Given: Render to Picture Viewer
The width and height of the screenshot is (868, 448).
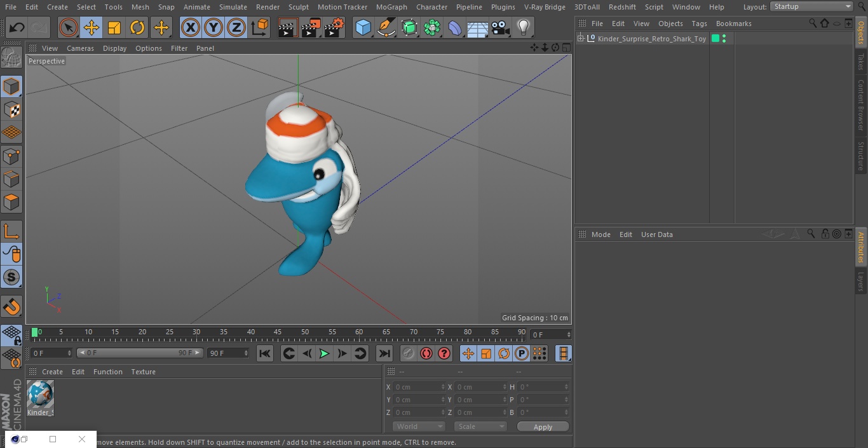Looking at the screenshot, I should (311, 27).
